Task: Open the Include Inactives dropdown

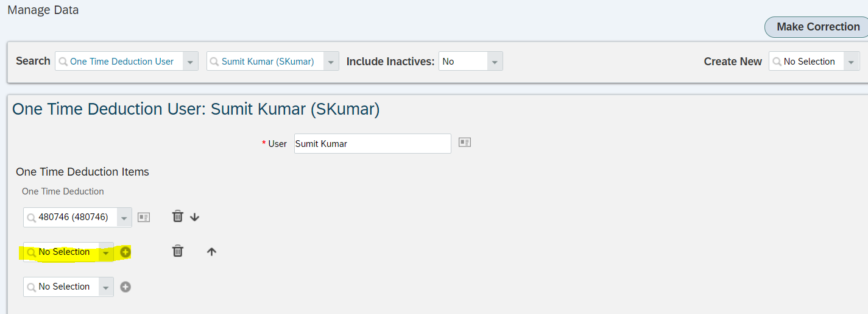Action: point(495,62)
